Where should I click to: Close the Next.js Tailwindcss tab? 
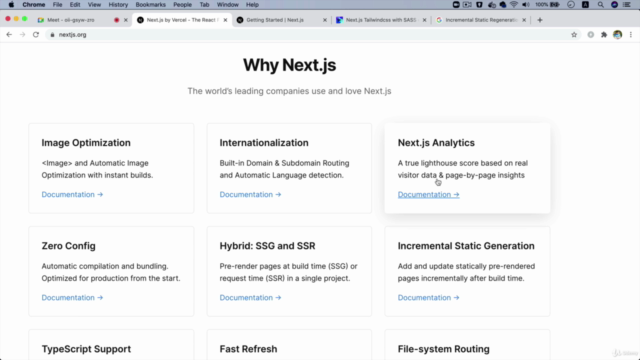pyautogui.click(x=424, y=20)
